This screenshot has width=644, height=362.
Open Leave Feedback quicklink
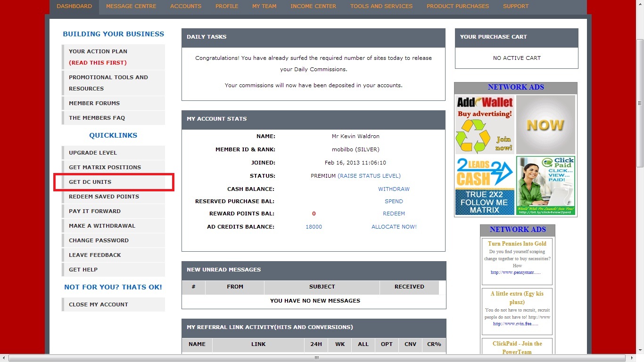[113, 255]
